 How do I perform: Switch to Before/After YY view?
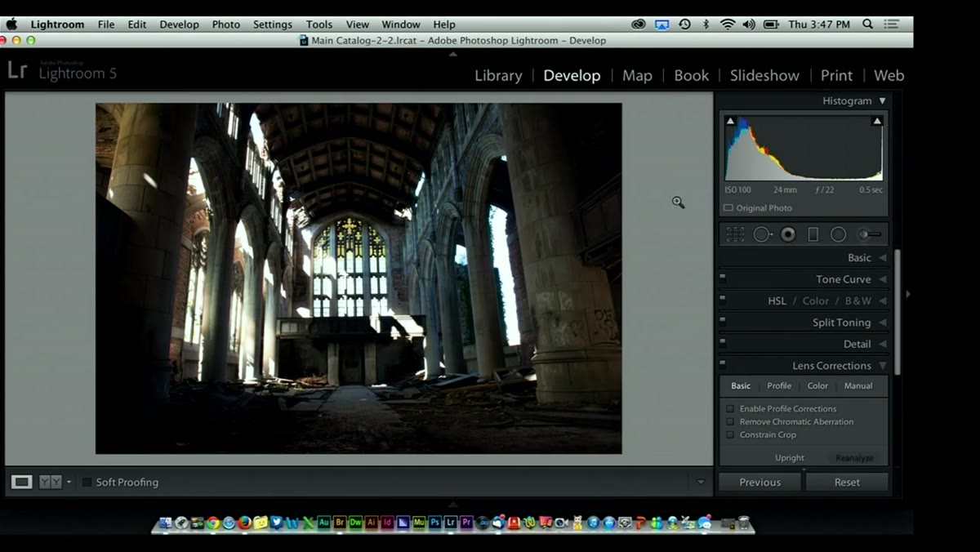[x=51, y=482]
